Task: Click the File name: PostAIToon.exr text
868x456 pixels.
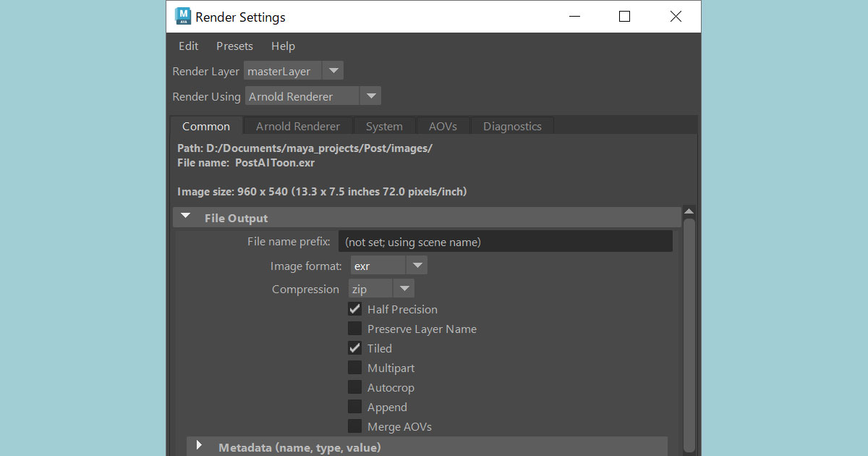Action: [246, 163]
